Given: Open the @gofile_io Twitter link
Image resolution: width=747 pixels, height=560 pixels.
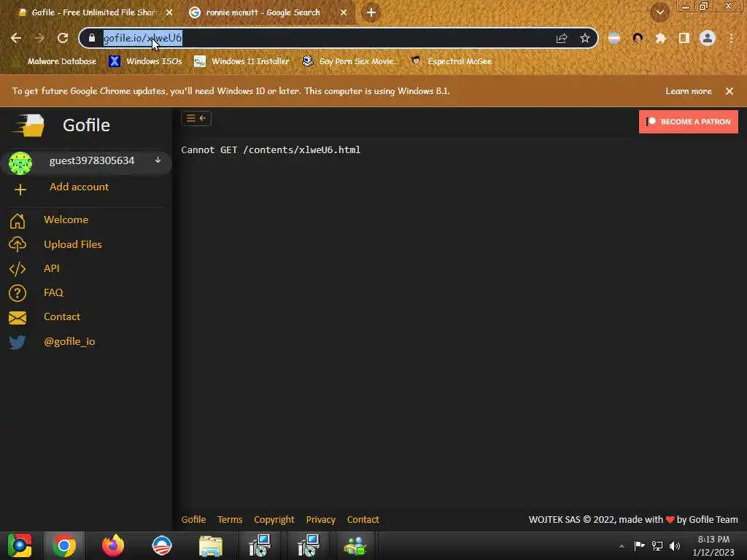Looking at the screenshot, I should pyautogui.click(x=69, y=341).
